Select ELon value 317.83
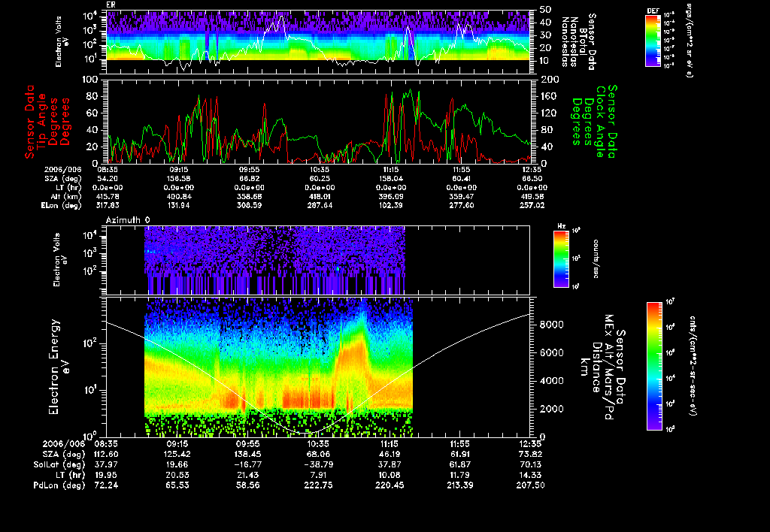Viewport: 770px width, 532px height. (106, 205)
